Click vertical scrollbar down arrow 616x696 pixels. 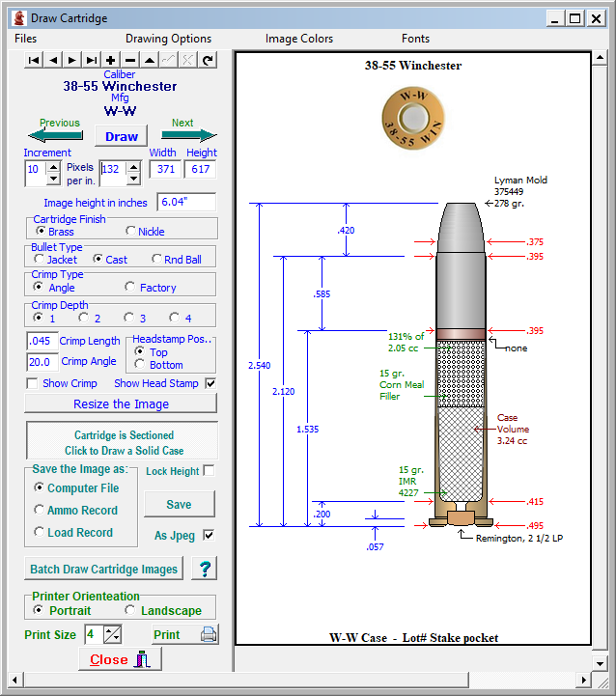click(600, 664)
